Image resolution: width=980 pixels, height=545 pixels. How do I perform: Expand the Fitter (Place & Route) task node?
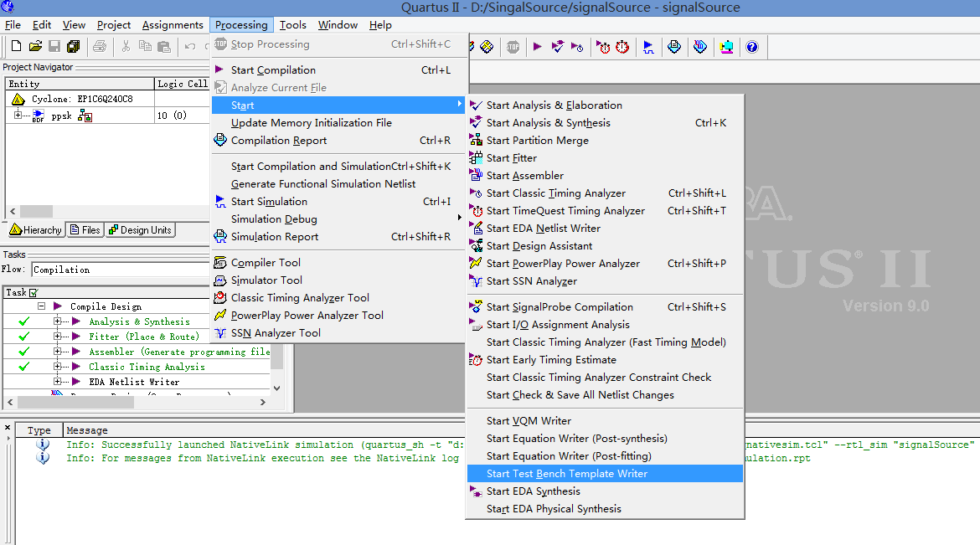pyautogui.click(x=58, y=337)
